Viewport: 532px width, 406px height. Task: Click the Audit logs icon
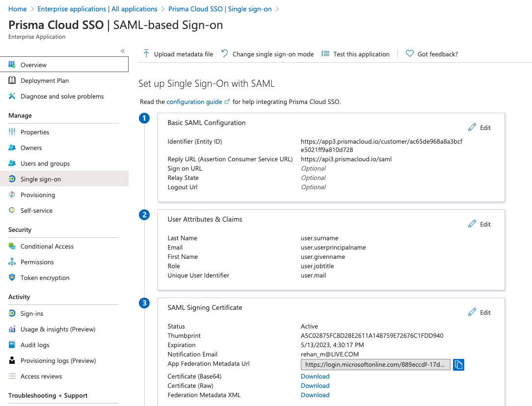click(x=12, y=345)
